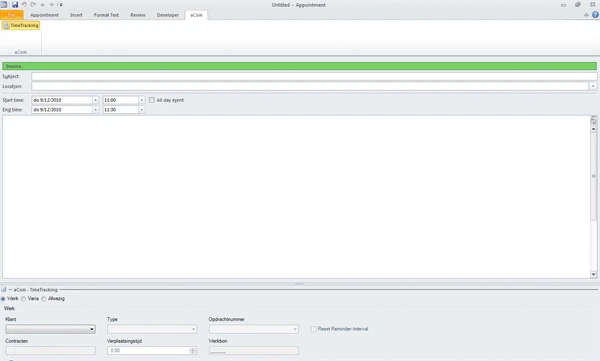The width and height of the screenshot is (600, 361).
Task: Select the Varia radio button
Action: 23,299
